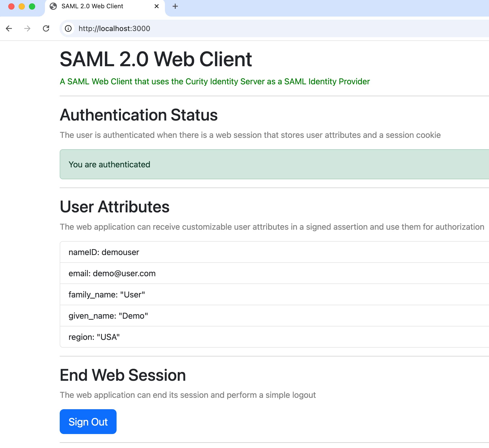489x448 pixels.
Task: Open site information via the info icon
Action: [x=68, y=29]
